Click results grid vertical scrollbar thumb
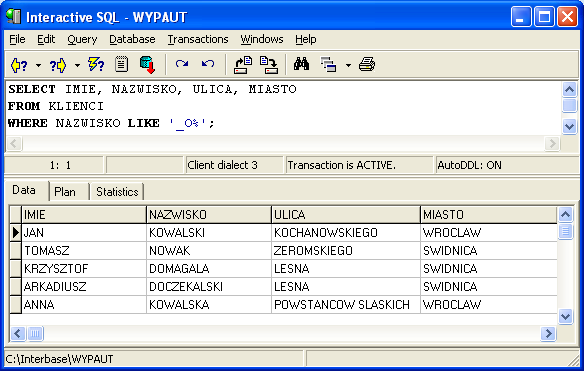This screenshot has height=371, width=584. pos(565,231)
